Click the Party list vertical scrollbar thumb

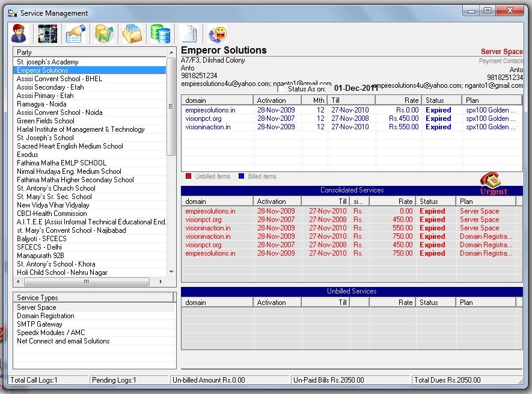pos(171,106)
